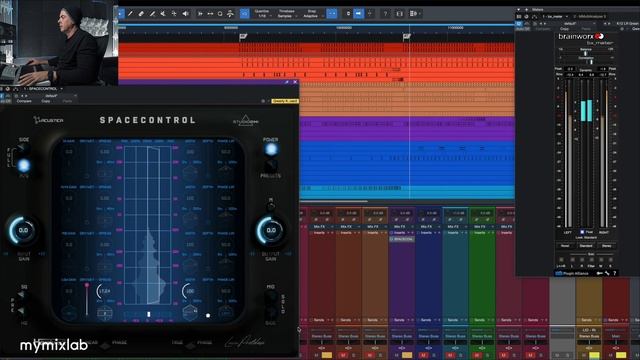Click the question mark help icon in toolbar

tap(385, 14)
